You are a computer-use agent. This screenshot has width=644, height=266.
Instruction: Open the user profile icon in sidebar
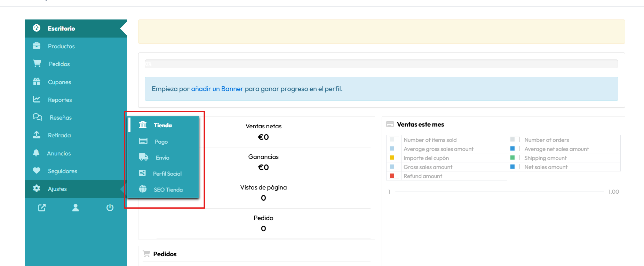click(x=75, y=208)
